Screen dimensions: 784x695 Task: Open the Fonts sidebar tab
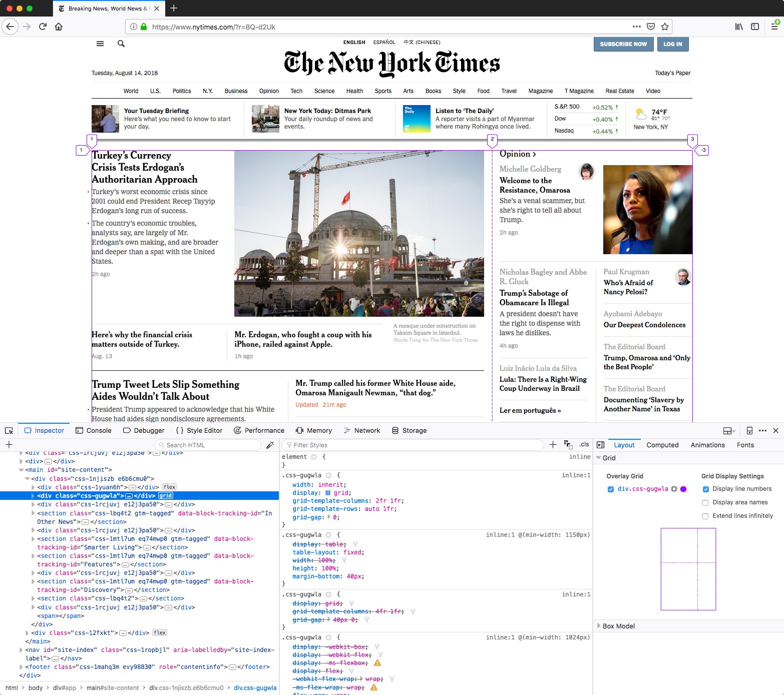click(x=745, y=445)
